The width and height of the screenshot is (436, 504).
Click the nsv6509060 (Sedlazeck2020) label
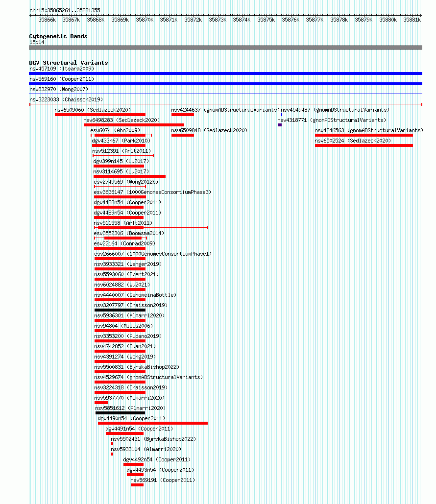93,110
